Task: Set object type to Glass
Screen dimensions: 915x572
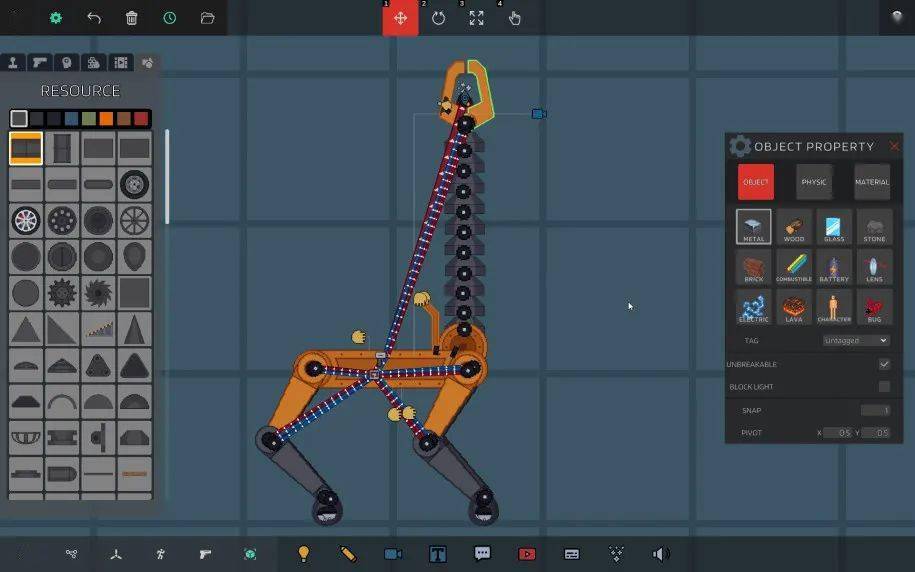Action: point(834,226)
